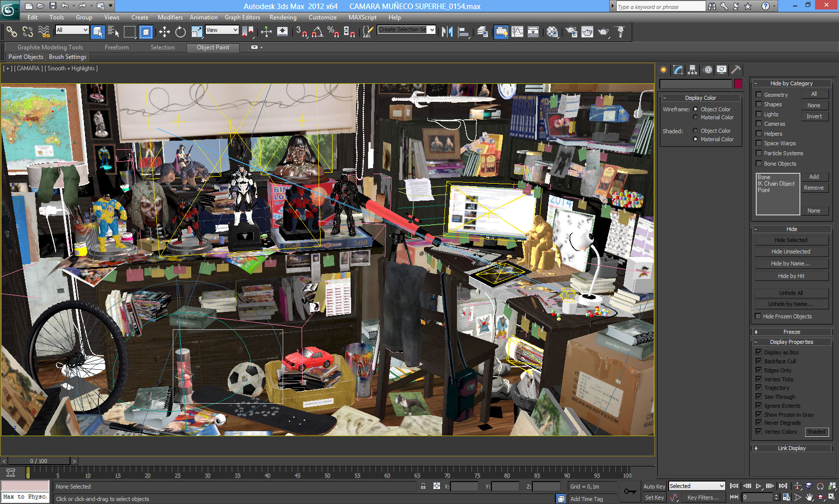This screenshot has width=839, height=504.
Task: Click the Select and Link tool
Action: [x=11, y=32]
